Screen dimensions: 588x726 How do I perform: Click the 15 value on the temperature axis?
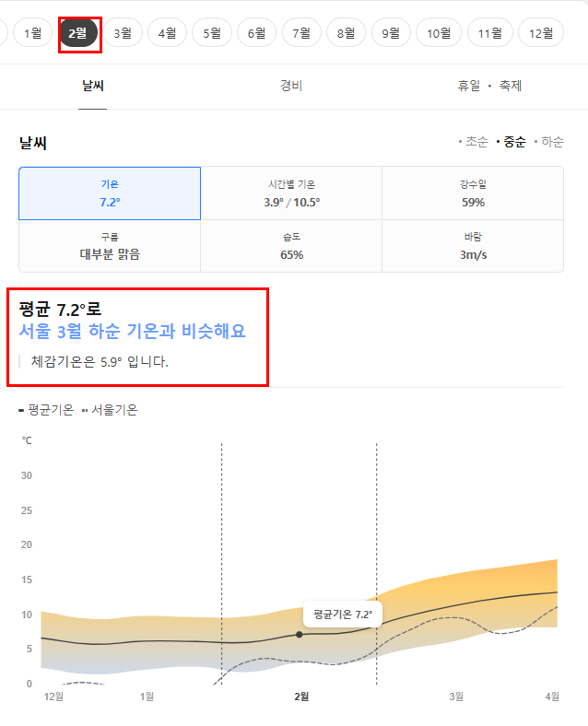point(27,580)
